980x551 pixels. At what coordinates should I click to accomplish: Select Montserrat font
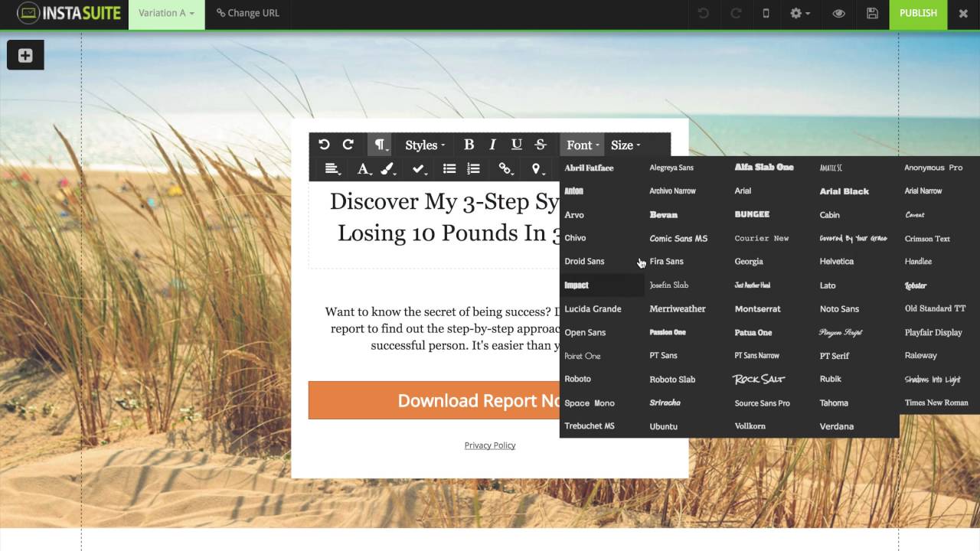click(x=757, y=308)
